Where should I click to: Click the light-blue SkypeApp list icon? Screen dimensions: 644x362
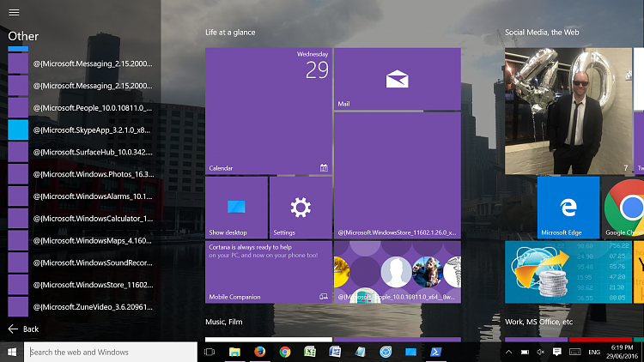click(18, 130)
